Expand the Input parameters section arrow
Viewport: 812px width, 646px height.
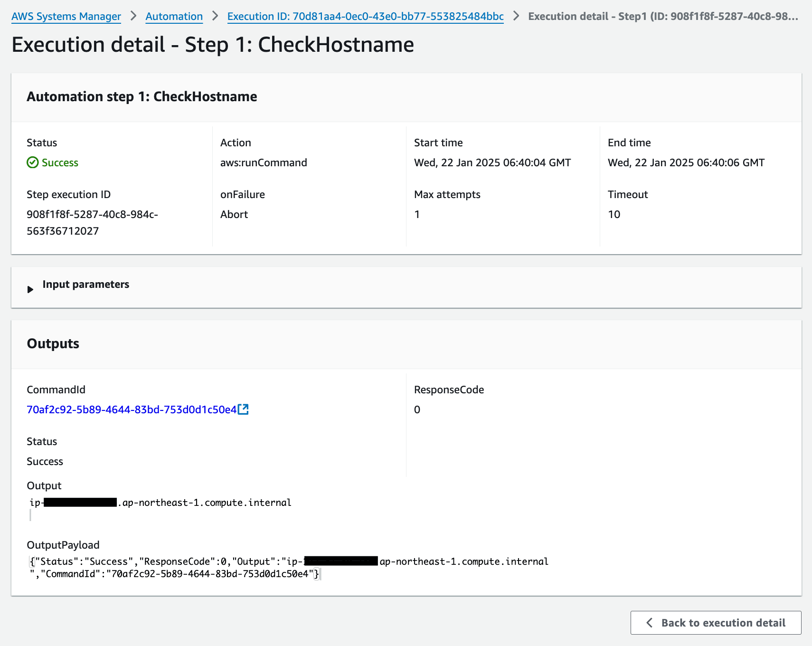[x=30, y=289]
